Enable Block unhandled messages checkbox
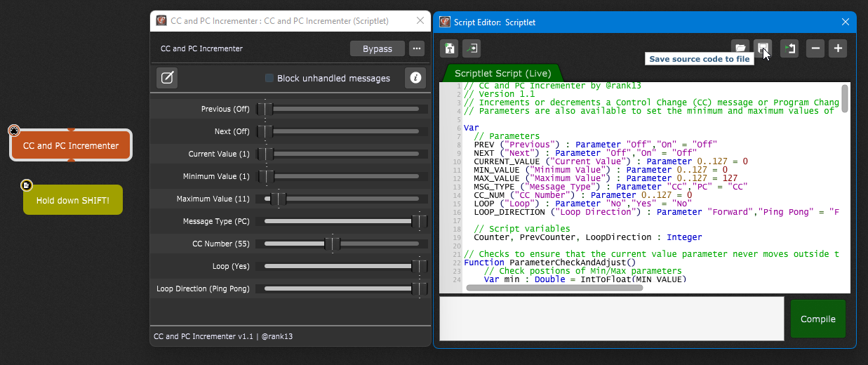The width and height of the screenshot is (868, 365). (x=269, y=78)
